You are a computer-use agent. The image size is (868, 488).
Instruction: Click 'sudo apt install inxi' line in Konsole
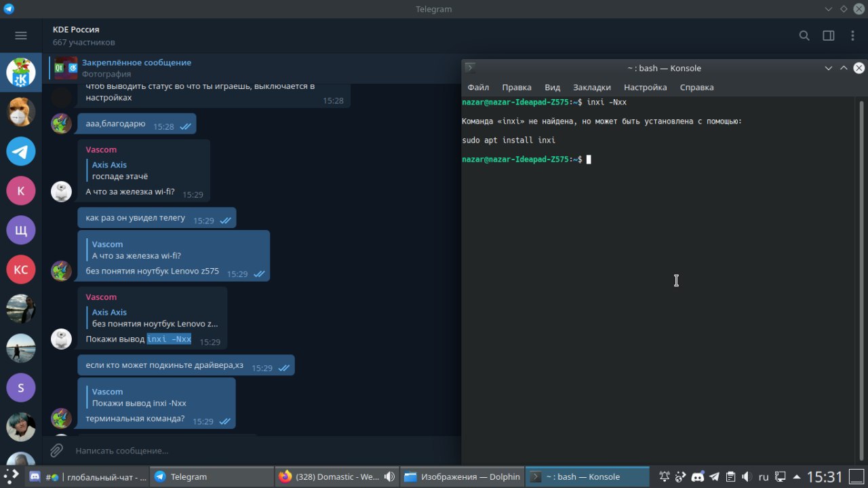(x=509, y=140)
